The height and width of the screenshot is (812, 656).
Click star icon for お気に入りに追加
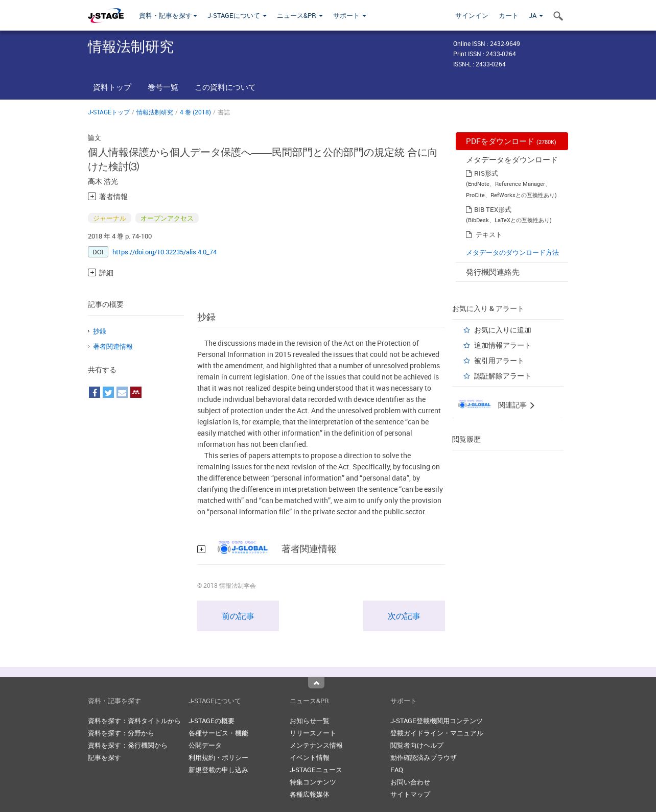466,330
